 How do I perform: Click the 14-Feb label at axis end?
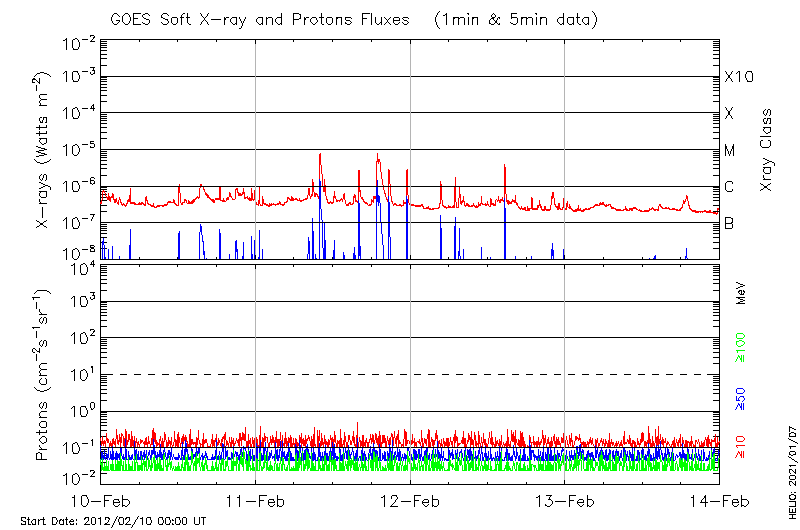[x=719, y=501]
